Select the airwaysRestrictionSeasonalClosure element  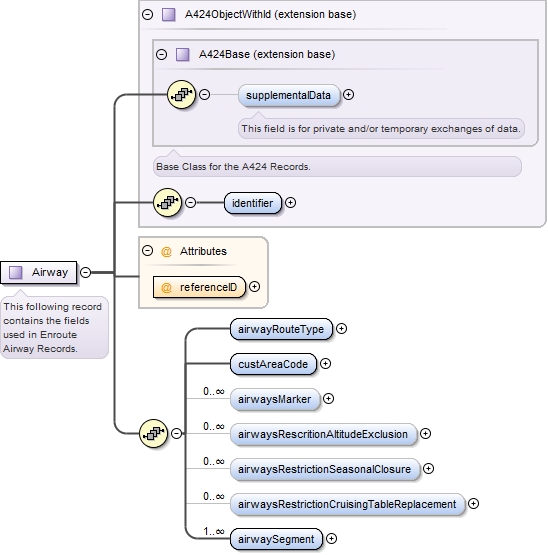click(x=325, y=469)
